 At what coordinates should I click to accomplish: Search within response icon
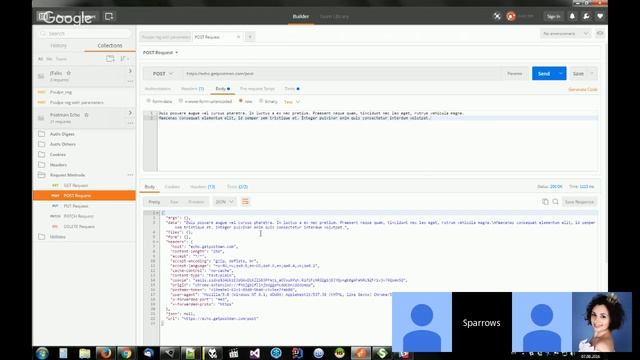[555, 202]
